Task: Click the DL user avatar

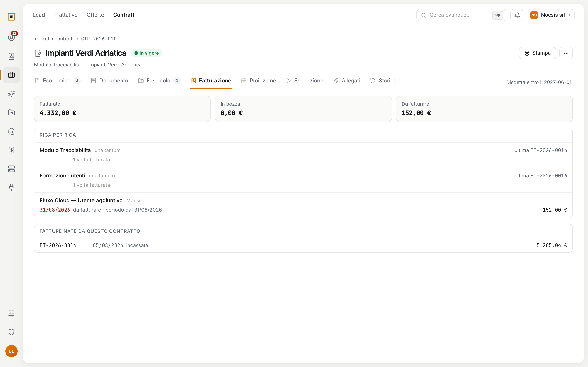Action: (11, 351)
